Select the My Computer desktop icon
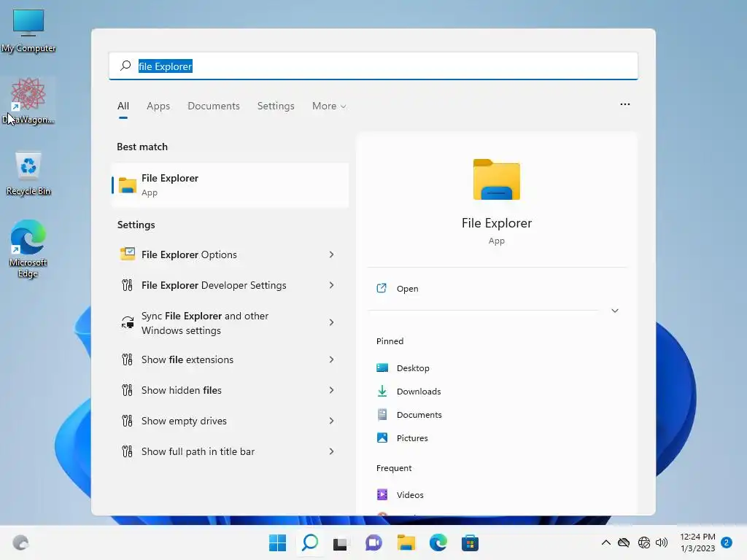 pos(28,31)
